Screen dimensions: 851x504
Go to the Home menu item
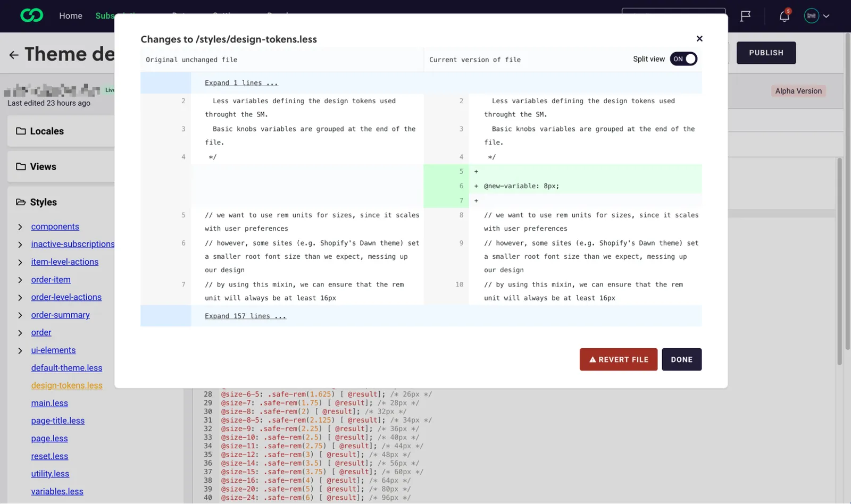click(71, 16)
